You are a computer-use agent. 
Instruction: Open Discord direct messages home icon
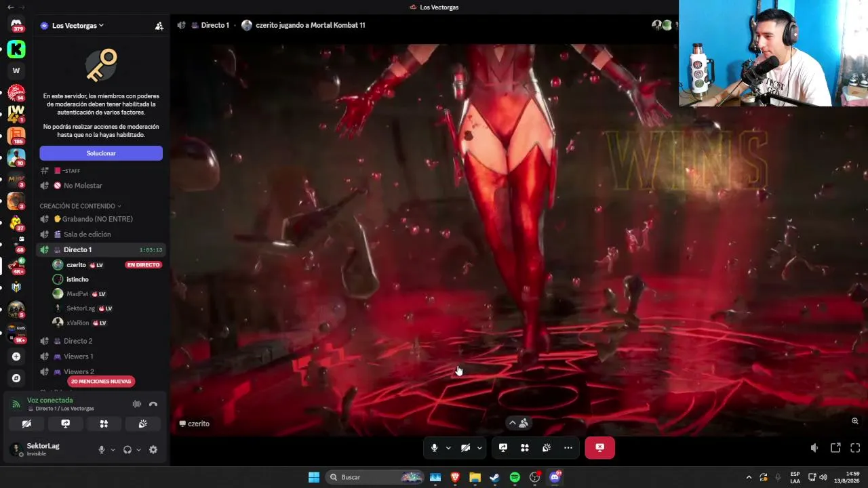click(x=16, y=24)
